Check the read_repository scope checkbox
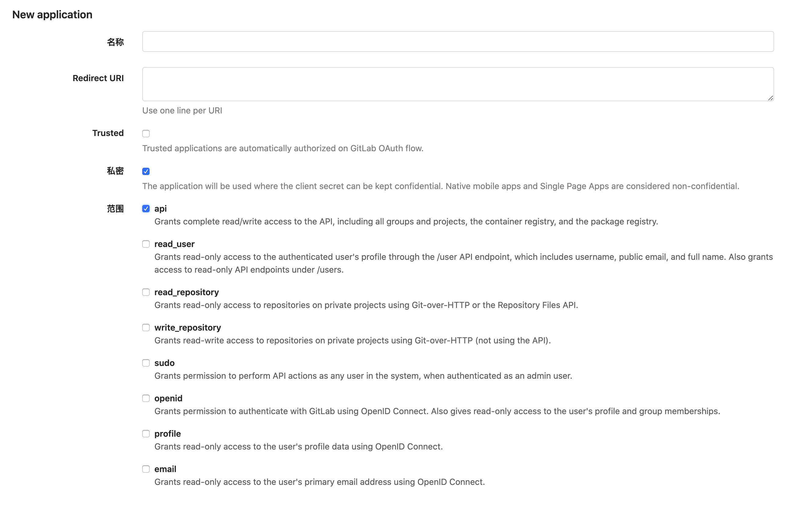The width and height of the screenshot is (812, 505). click(x=146, y=292)
